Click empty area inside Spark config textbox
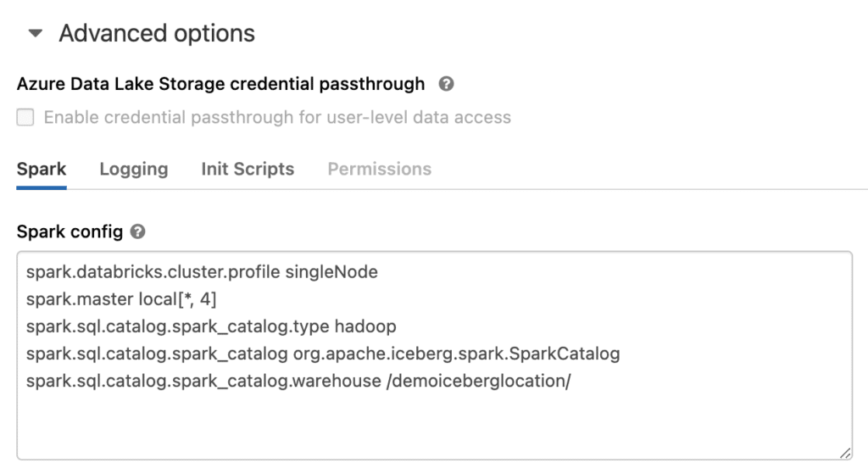This screenshot has width=868, height=474. click(x=435, y=425)
